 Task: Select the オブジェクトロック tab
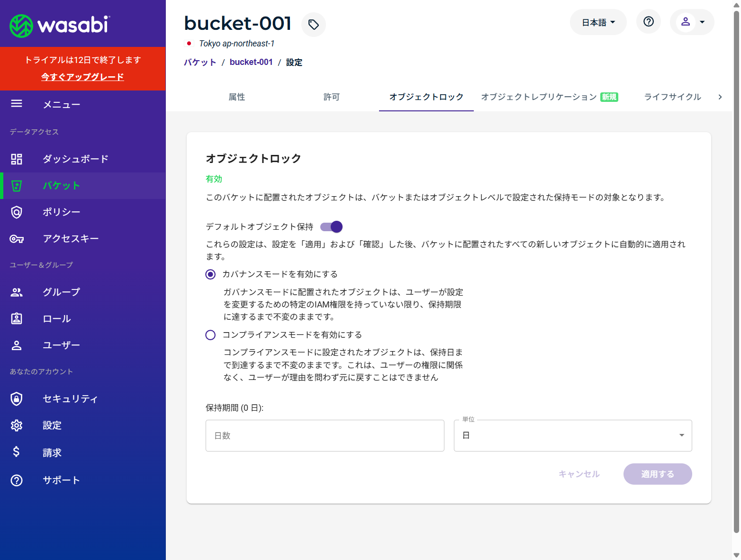point(426,97)
